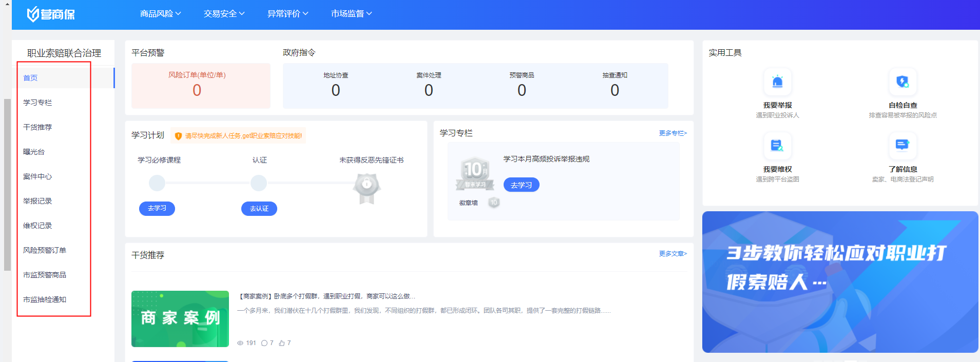Click the left vertical scrollbar
The image size is (980, 362).
tap(7, 185)
